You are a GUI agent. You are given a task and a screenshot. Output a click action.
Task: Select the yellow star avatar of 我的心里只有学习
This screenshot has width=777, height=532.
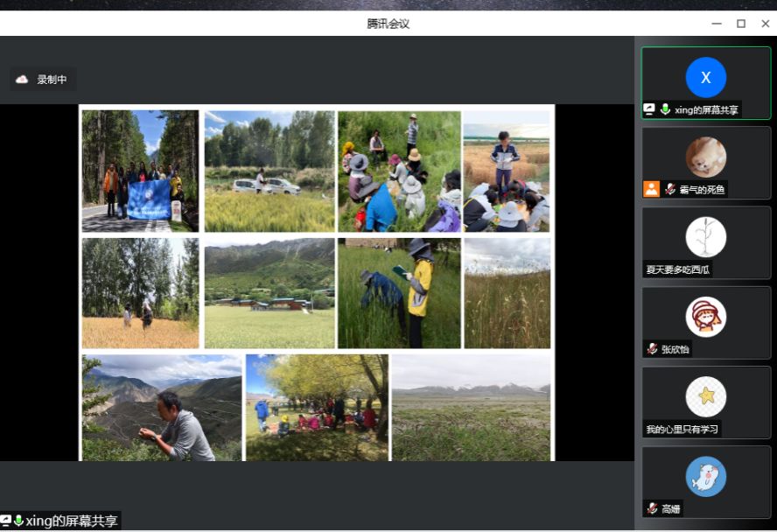(705, 396)
